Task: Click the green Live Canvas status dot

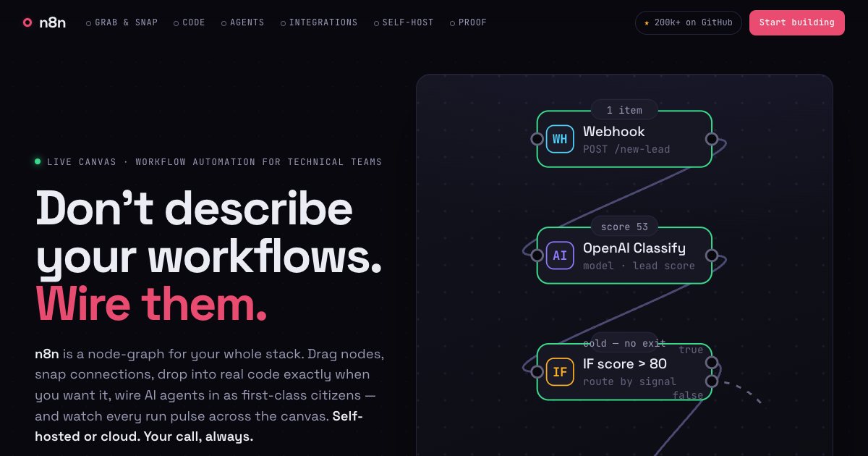Action: click(38, 161)
